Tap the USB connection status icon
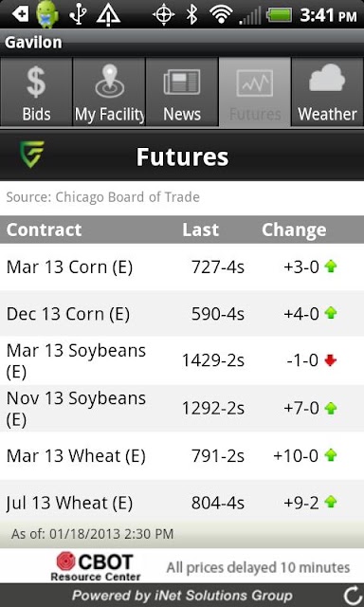This screenshot has height=607, width=364. tap(78, 15)
